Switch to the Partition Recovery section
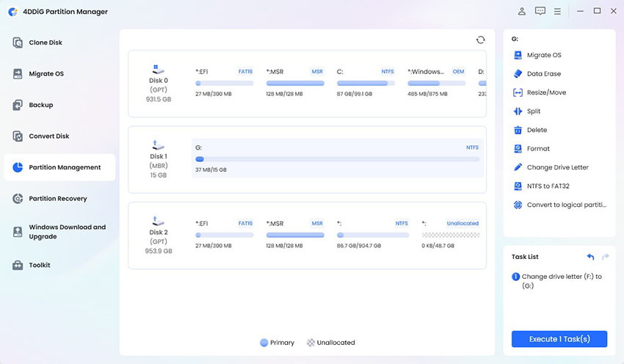 (57, 199)
